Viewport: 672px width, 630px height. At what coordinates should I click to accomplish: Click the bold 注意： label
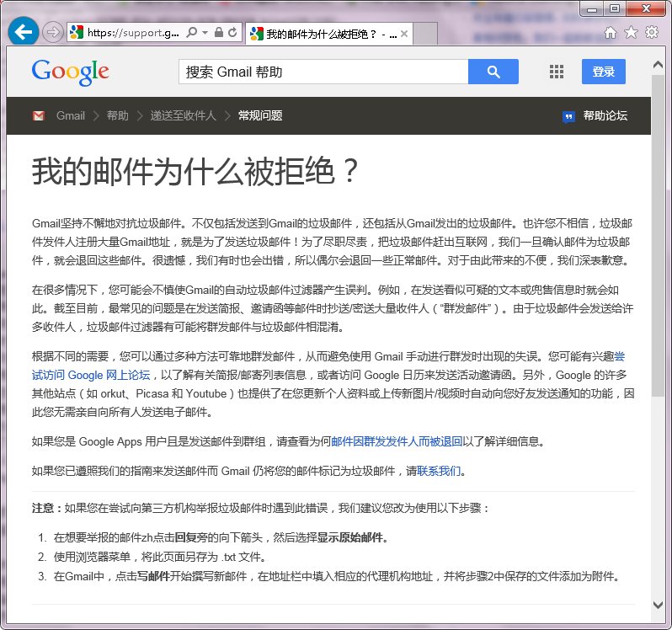click(47, 508)
